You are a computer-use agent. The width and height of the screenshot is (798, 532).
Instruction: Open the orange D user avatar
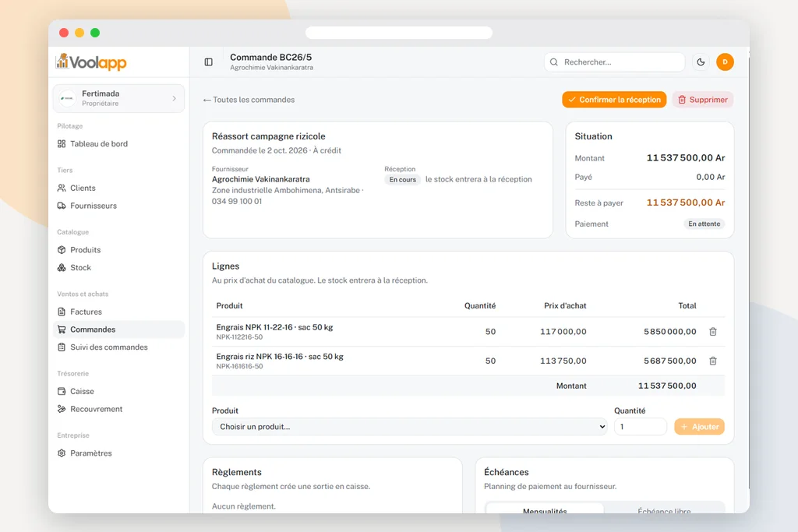726,62
